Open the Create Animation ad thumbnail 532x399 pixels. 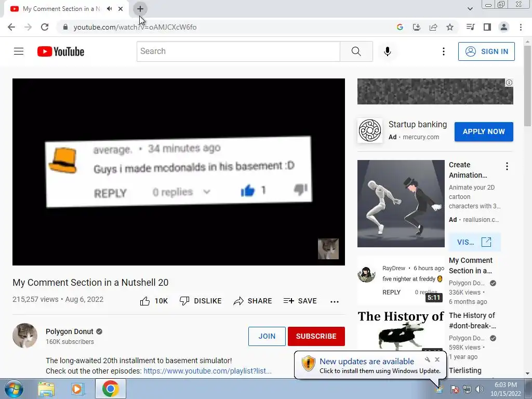point(401,204)
